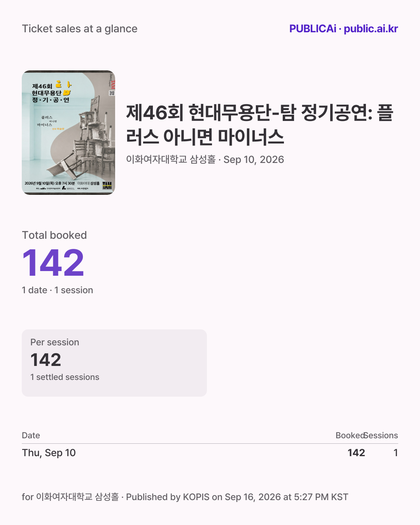Click the 1 settled sessions caption
This screenshot has height=525, width=420.
[x=65, y=377]
